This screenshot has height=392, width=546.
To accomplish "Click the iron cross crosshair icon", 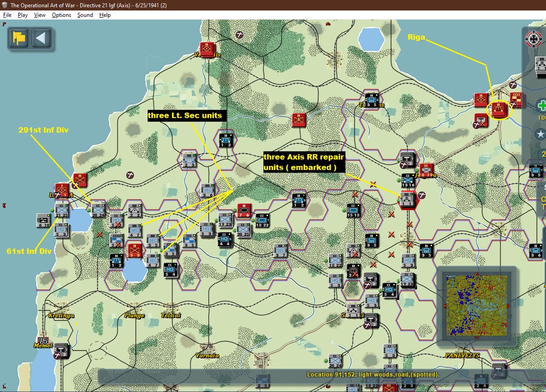I will pyautogui.click(x=533, y=38).
